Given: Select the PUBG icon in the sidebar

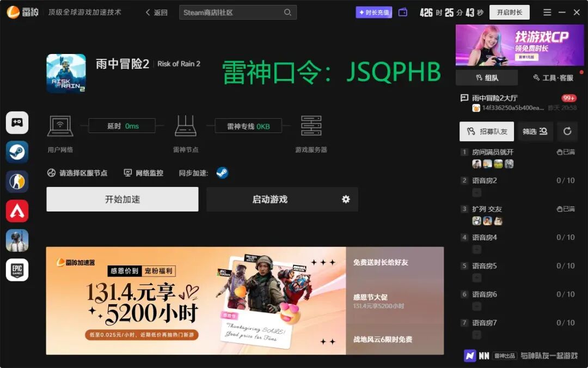Looking at the screenshot, I should click(17, 240).
